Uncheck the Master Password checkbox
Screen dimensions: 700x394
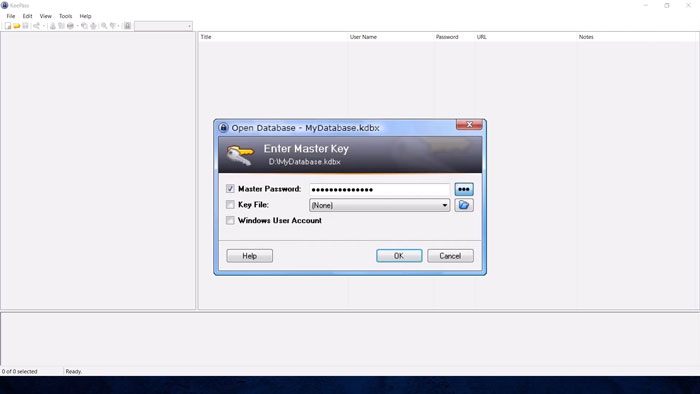click(x=230, y=189)
